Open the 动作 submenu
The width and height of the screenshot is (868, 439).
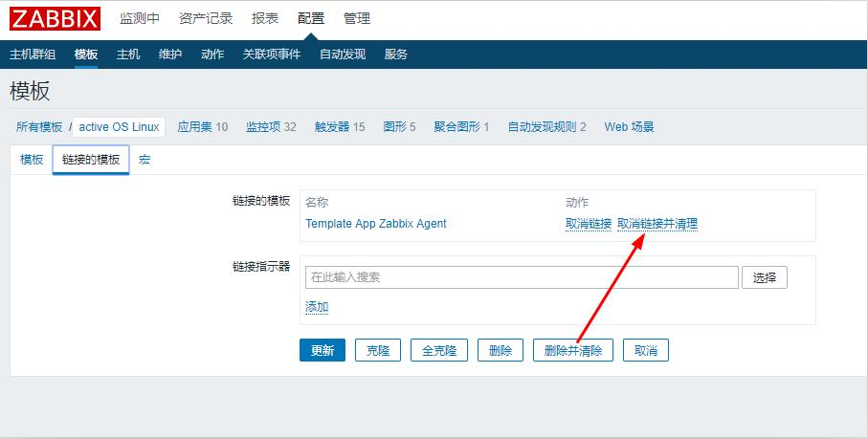(212, 55)
